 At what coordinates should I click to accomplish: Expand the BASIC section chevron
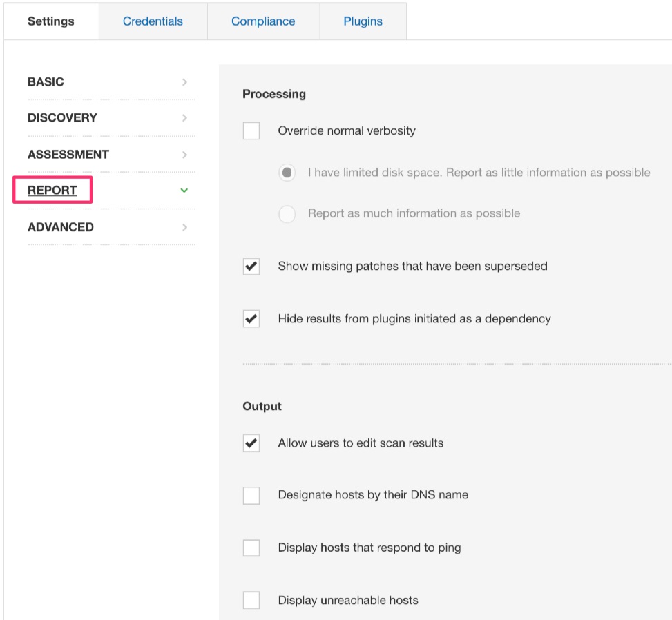[x=184, y=82]
